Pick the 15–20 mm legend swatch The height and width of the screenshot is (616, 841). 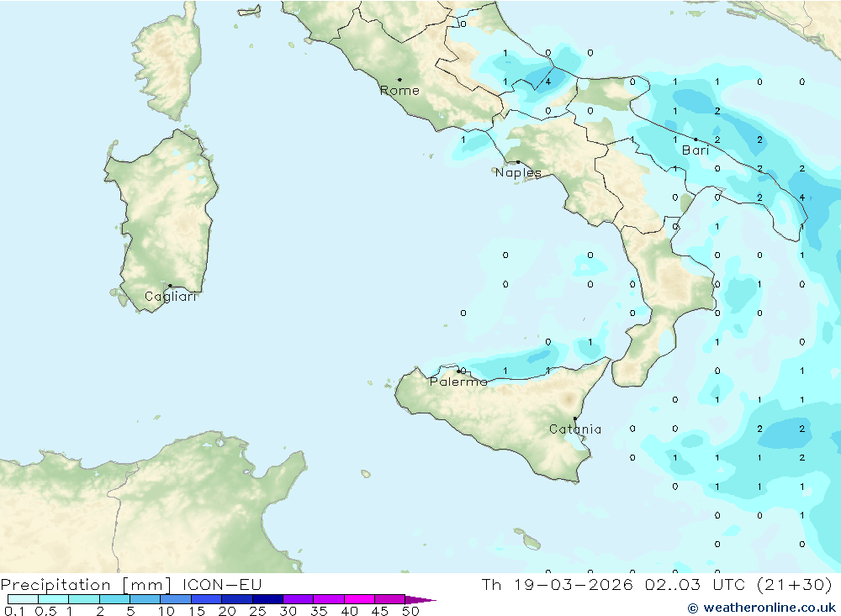207,599
